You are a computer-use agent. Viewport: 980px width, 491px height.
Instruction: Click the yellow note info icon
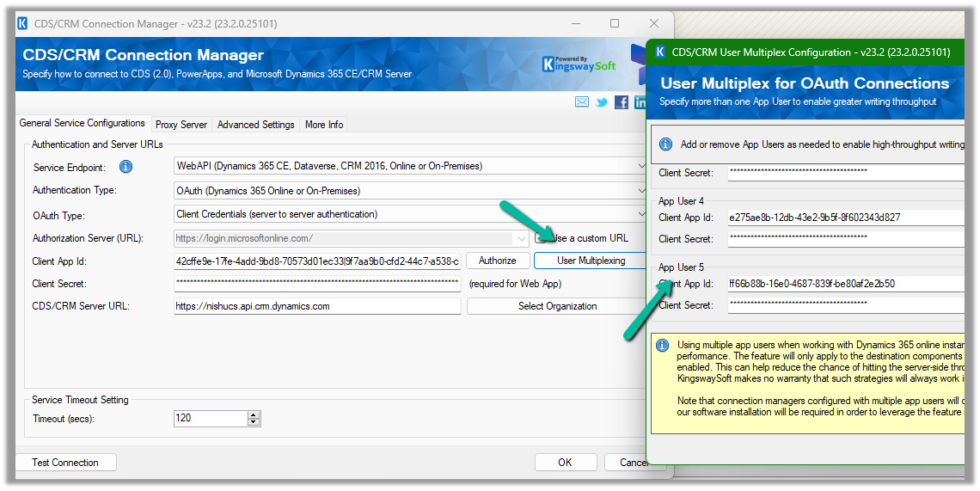(662, 346)
